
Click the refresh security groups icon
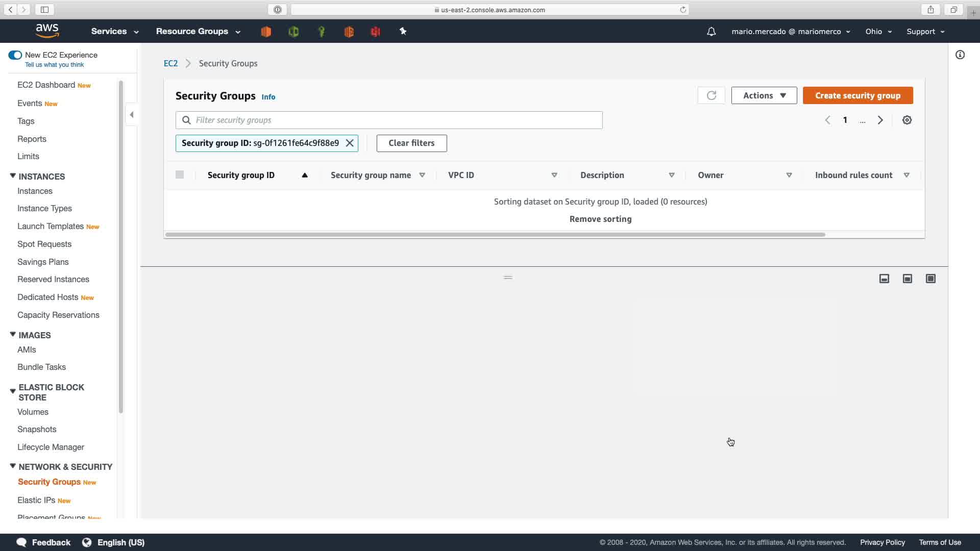[x=711, y=95]
